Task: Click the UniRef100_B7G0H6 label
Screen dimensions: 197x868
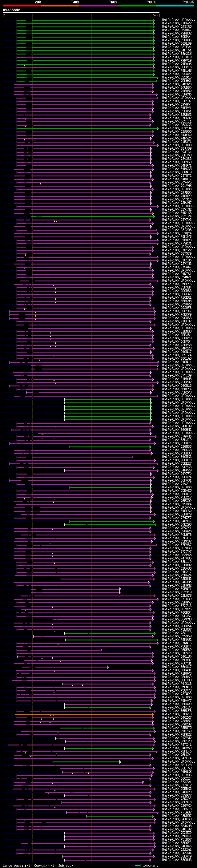Action: [x=177, y=436]
